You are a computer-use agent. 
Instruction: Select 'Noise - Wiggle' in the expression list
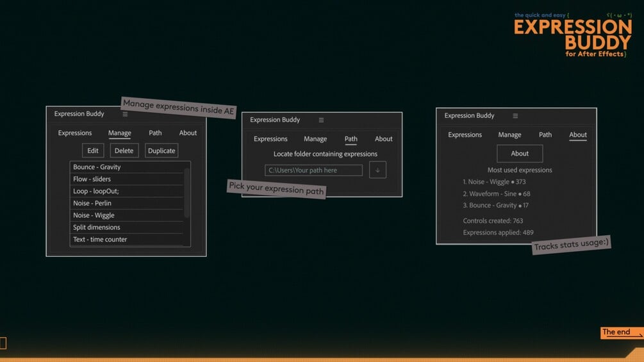coord(126,215)
